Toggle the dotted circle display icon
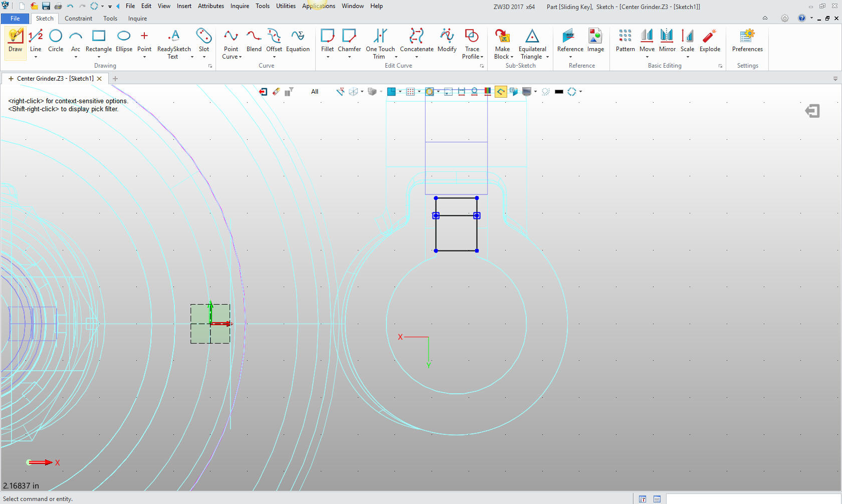The width and height of the screenshot is (842, 504). point(546,92)
